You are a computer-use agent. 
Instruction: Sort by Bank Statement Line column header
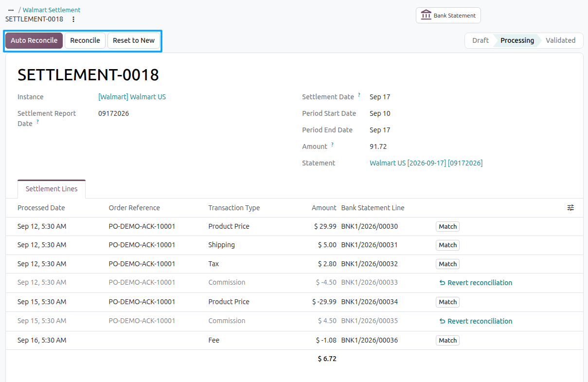coord(373,208)
